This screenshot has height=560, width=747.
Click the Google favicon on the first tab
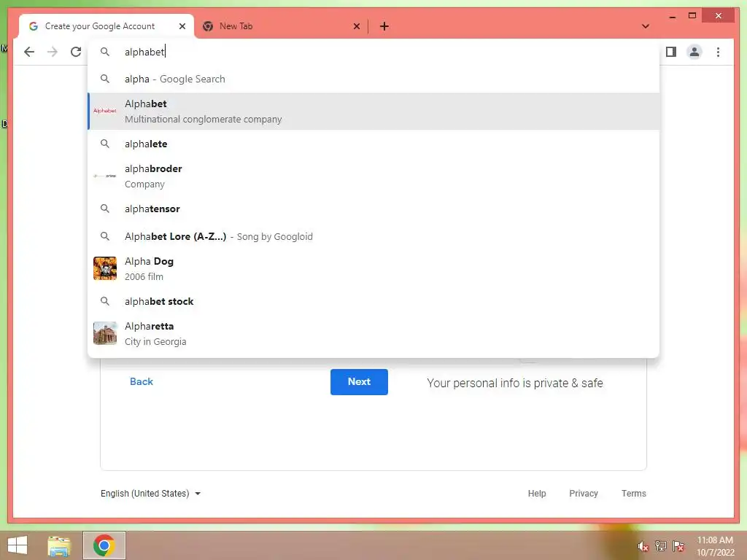click(x=34, y=26)
